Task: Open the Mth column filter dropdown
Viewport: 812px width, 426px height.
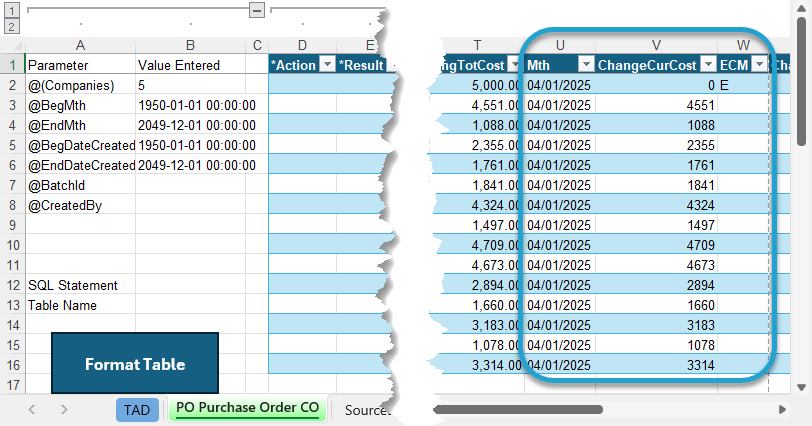Action: pos(586,65)
